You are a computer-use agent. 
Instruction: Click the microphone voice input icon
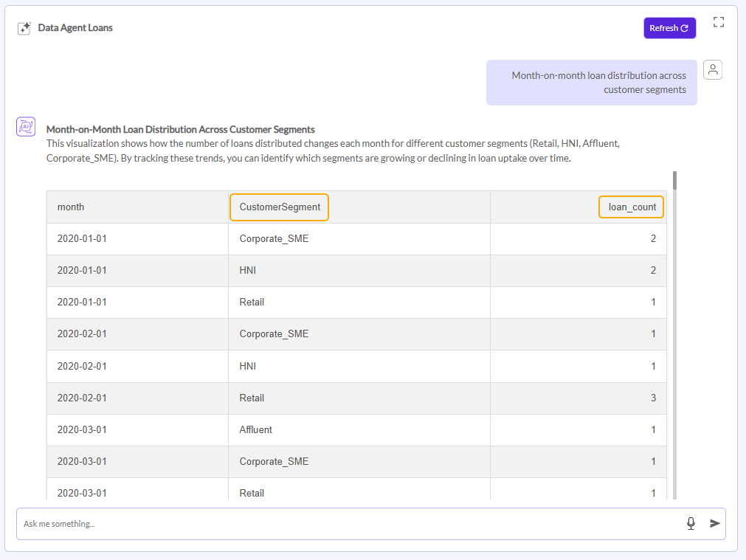tap(691, 523)
